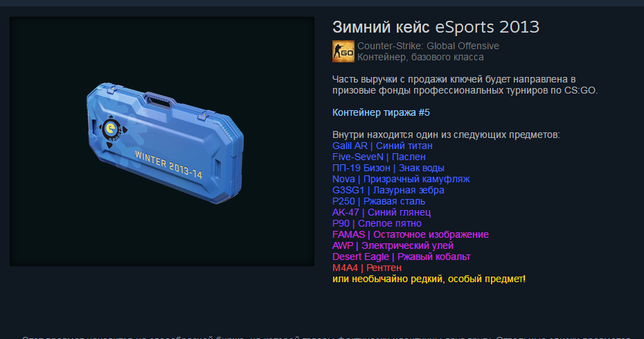This screenshot has height=339, width=644.
Task: Open the Galil AR | Синий титан item
Action: (x=382, y=146)
